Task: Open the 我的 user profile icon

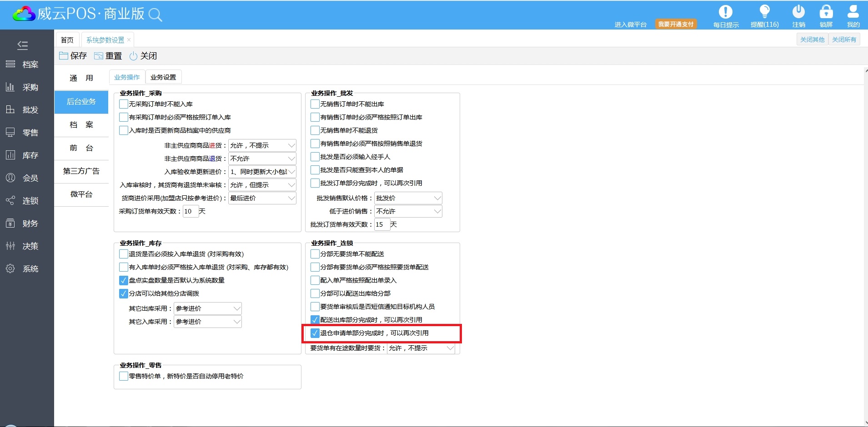Action: [853, 12]
